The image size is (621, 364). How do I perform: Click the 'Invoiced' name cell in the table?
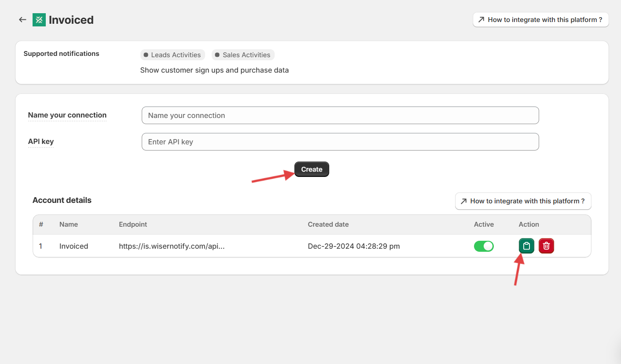coord(74,246)
